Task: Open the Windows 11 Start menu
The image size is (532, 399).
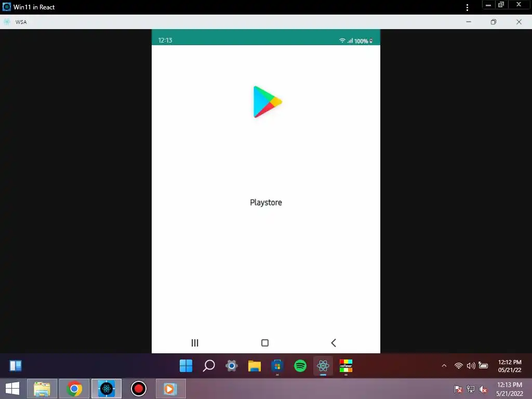Action: (x=186, y=366)
